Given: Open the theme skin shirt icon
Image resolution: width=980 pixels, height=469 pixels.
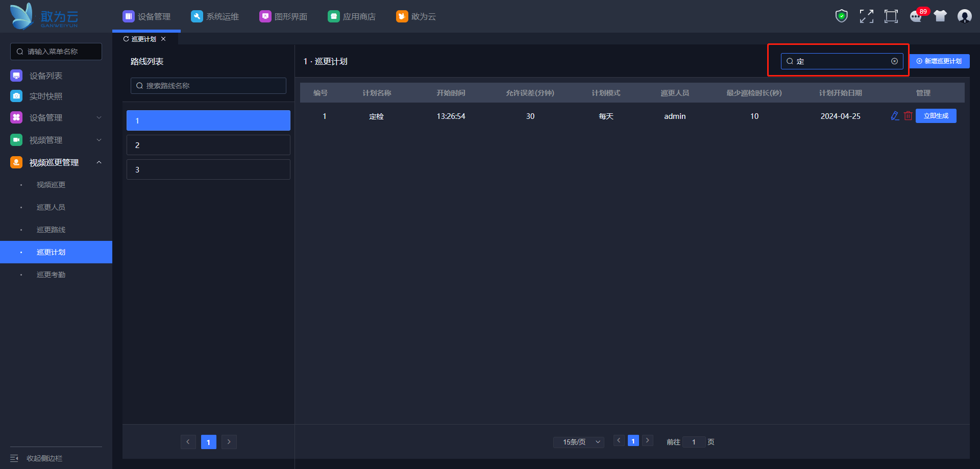Looking at the screenshot, I should tap(940, 16).
